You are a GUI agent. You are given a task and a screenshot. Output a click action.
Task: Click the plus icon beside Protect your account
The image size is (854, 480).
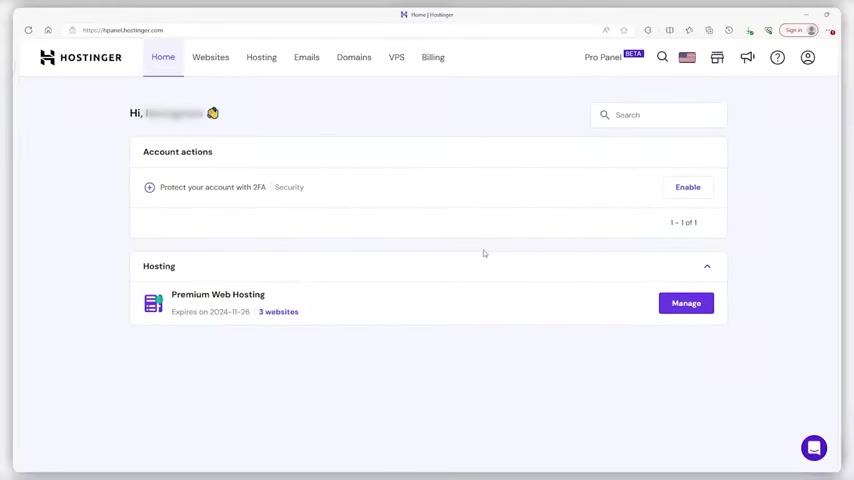149,187
